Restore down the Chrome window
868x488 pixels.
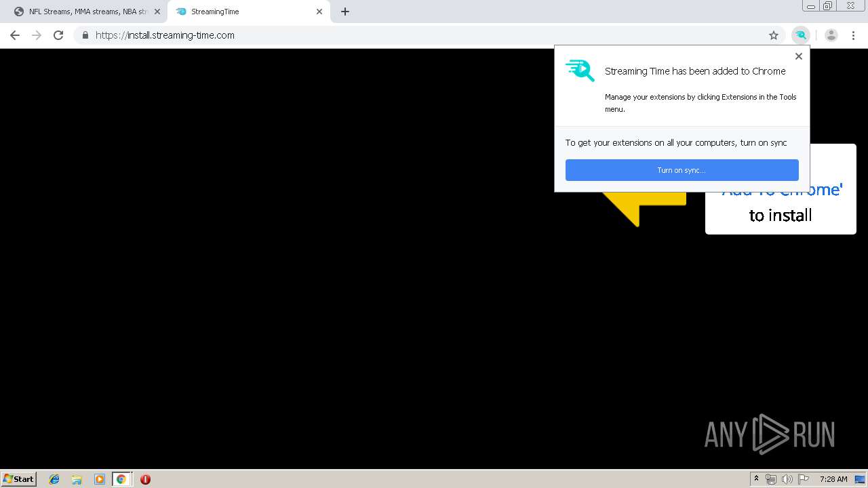pyautogui.click(x=828, y=6)
